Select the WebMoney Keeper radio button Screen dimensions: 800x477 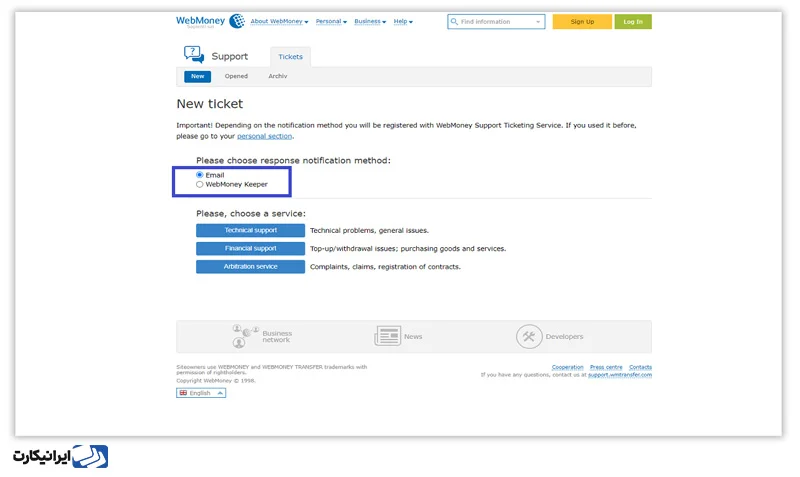tap(199, 184)
